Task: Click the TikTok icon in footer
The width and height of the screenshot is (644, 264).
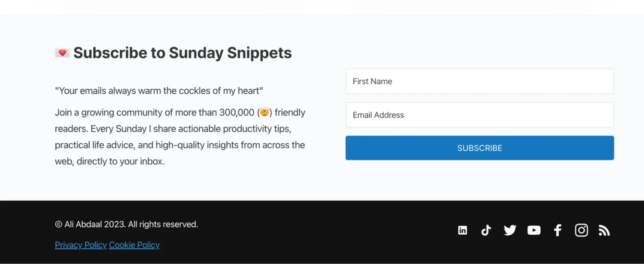Action: coord(486,231)
